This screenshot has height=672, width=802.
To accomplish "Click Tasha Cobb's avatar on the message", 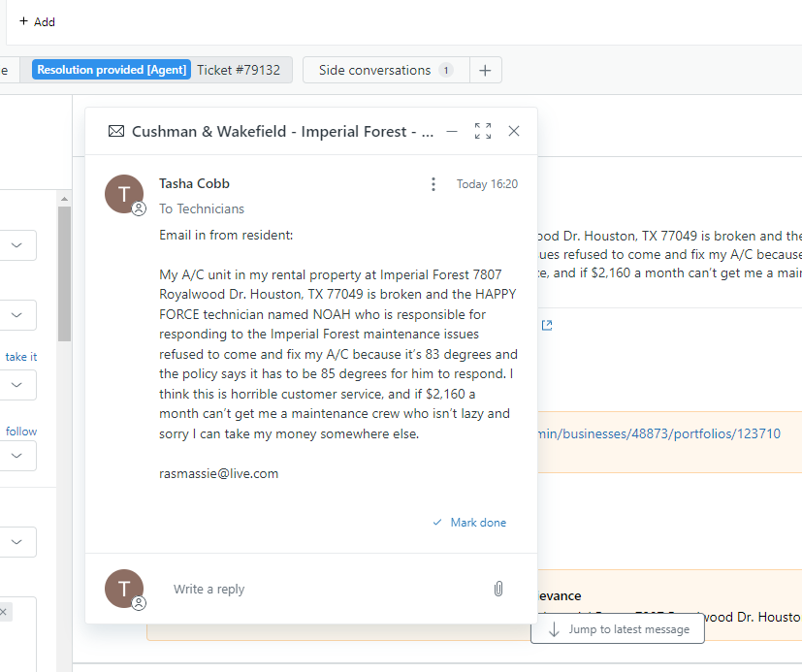I will point(124,193).
